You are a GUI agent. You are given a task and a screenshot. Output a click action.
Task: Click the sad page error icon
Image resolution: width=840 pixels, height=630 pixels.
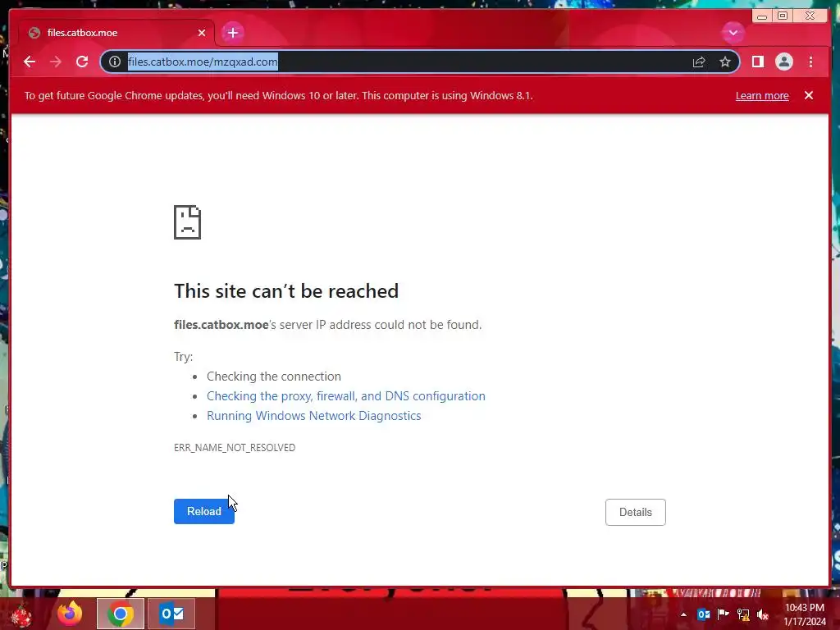point(188,222)
